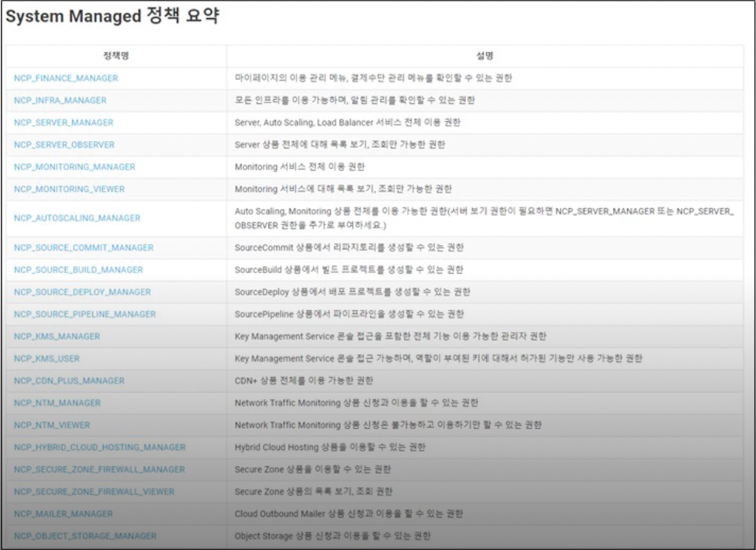Select NCP_SECURE_ZONE_FIREWALL_MANAGER link
Screen dimensions: 756x550
pyautogui.click(x=99, y=469)
